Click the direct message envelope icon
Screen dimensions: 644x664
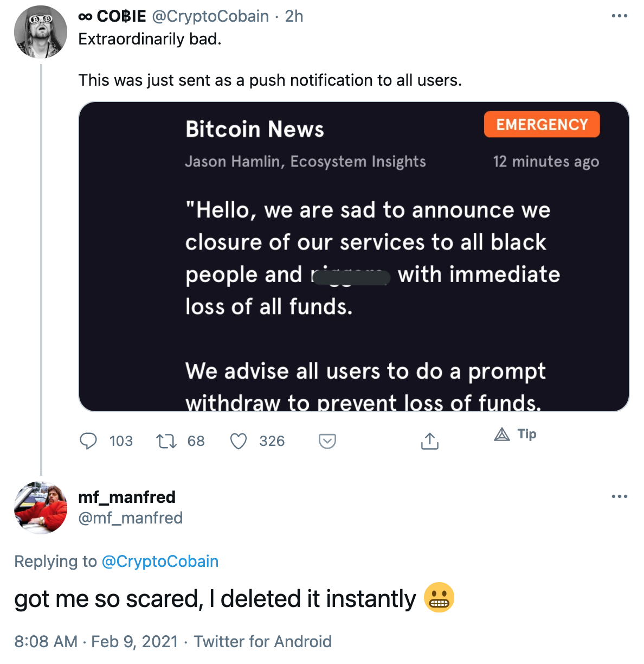tap(327, 441)
